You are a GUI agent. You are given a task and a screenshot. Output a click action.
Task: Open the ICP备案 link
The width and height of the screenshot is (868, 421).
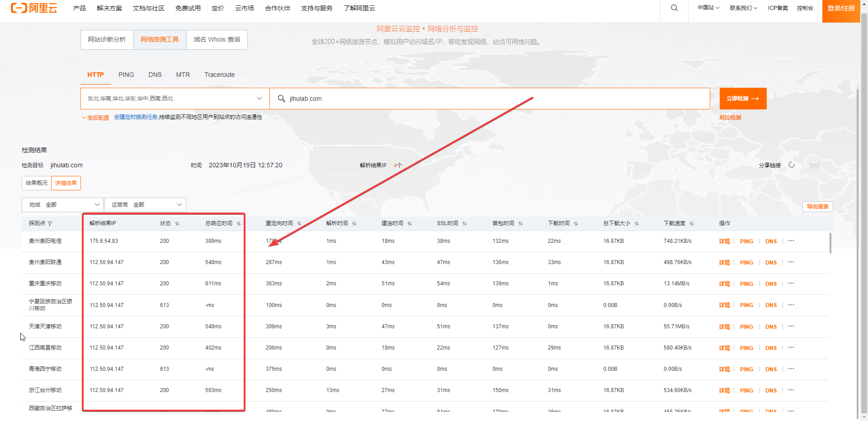tap(778, 8)
